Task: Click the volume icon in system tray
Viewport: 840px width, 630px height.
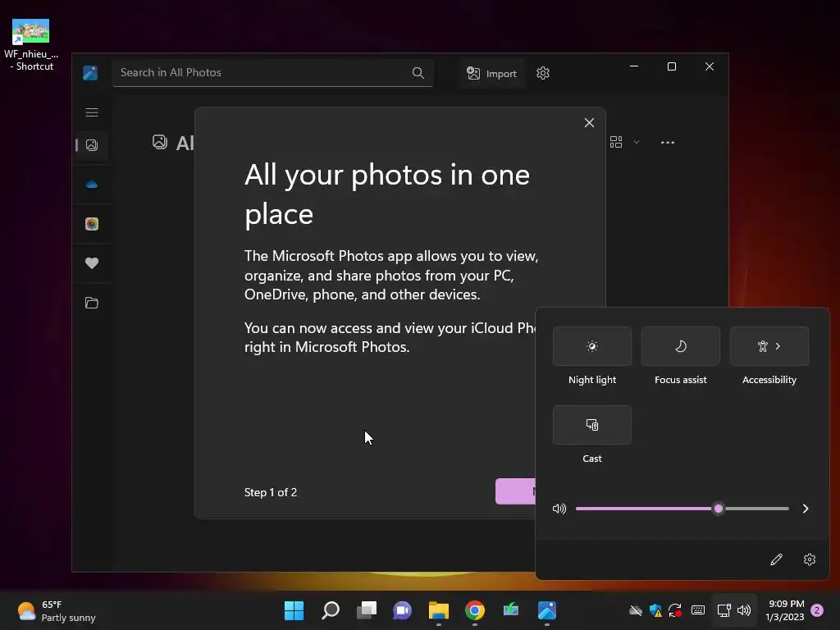Action: point(743,610)
